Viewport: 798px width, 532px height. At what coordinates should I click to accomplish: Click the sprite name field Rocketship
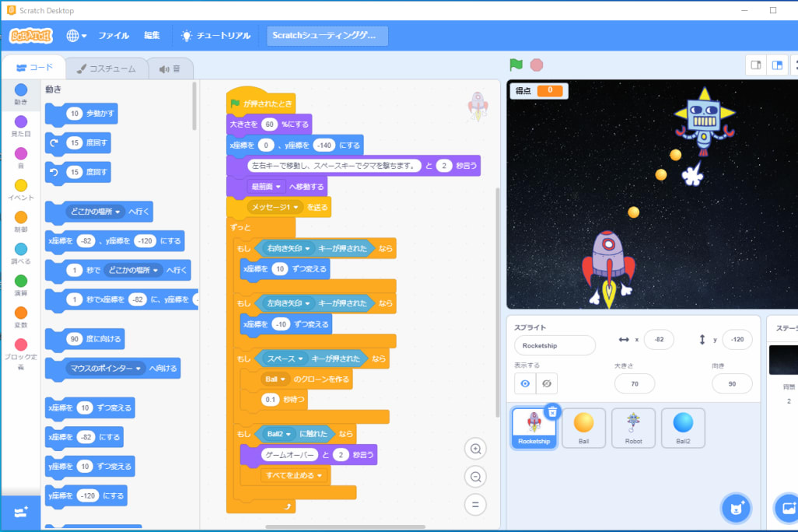tap(555, 345)
